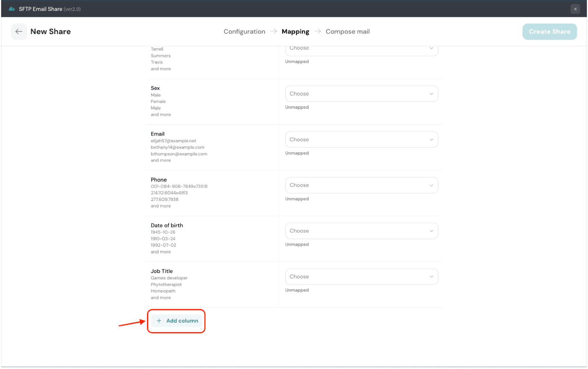Close the SFTP Email Share dialog
The height and width of the screenshot is (369, 588).
(x=575, y=9)
